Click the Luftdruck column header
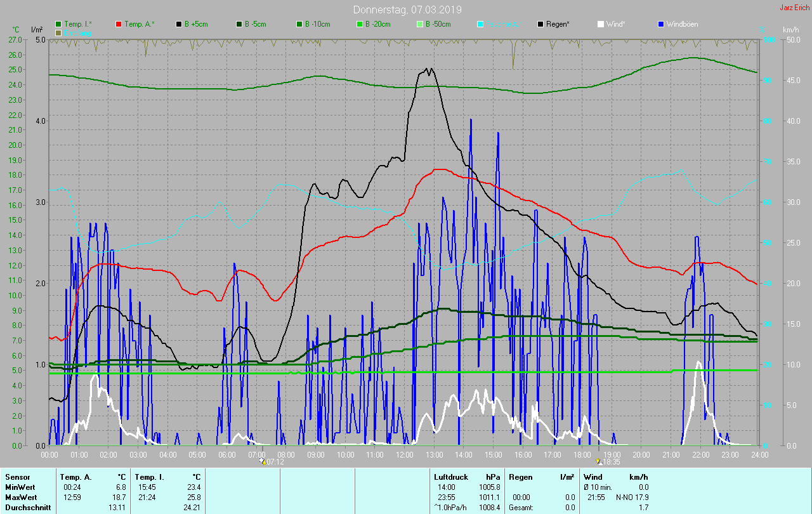The image size is (812, 514). tap(450, 477)
